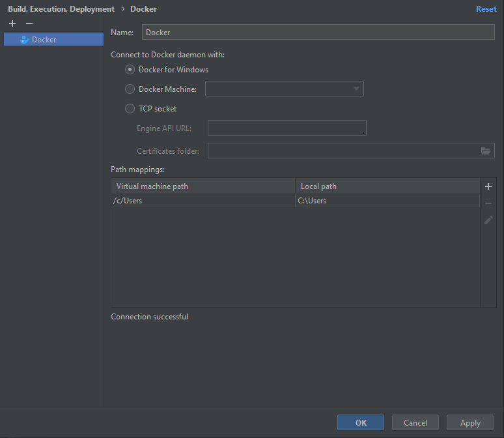Select the Docker entry in the list
The height and width of the screenshot is (438, 504).
53,39
